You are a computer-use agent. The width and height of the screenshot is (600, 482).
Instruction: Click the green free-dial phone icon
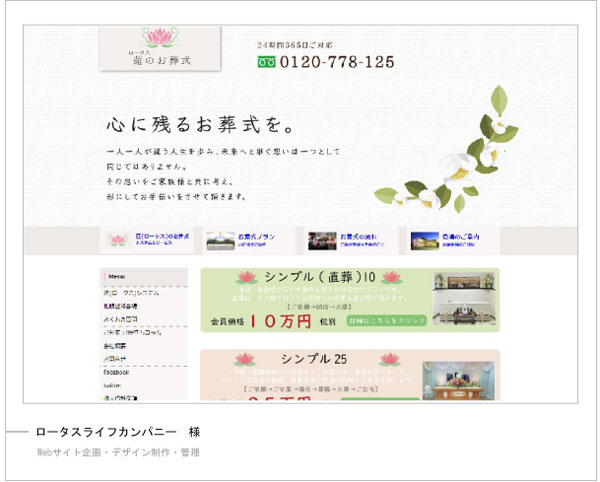266,62
